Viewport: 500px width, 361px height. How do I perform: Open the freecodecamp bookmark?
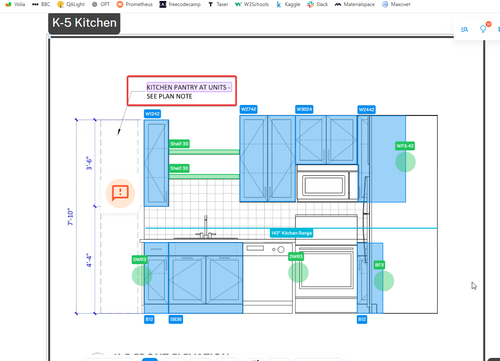click(x=180, y=4)
